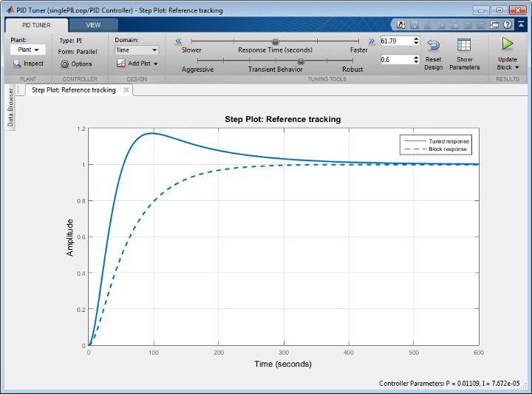Switch to the PID TUNER tab

point(36,25)
